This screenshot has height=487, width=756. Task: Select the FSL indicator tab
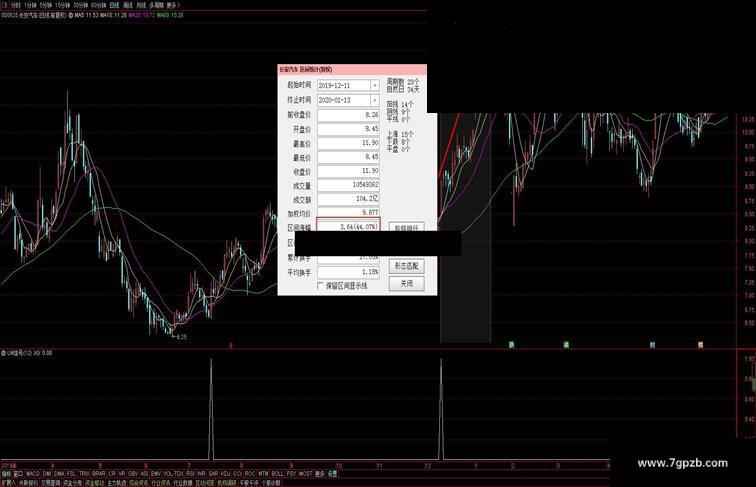pos(71,473)
